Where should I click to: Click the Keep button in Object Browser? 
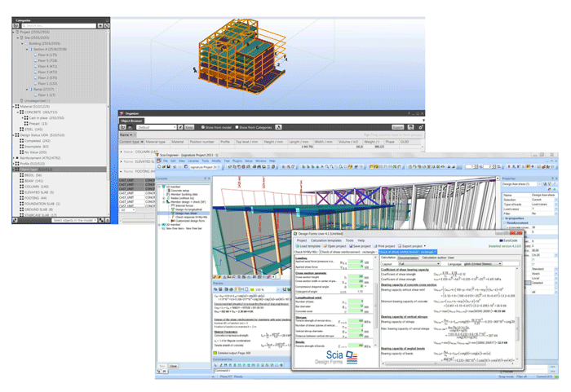click(188, 128)
